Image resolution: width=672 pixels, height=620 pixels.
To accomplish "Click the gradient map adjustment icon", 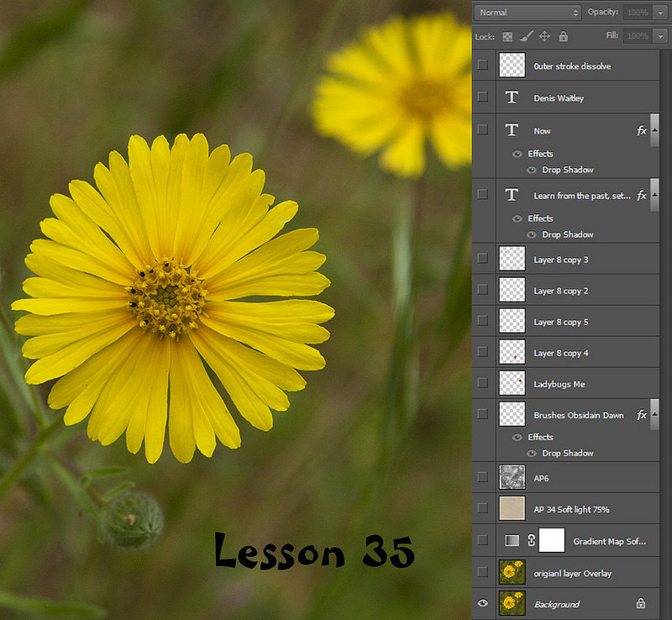I will tap(511, 541).
